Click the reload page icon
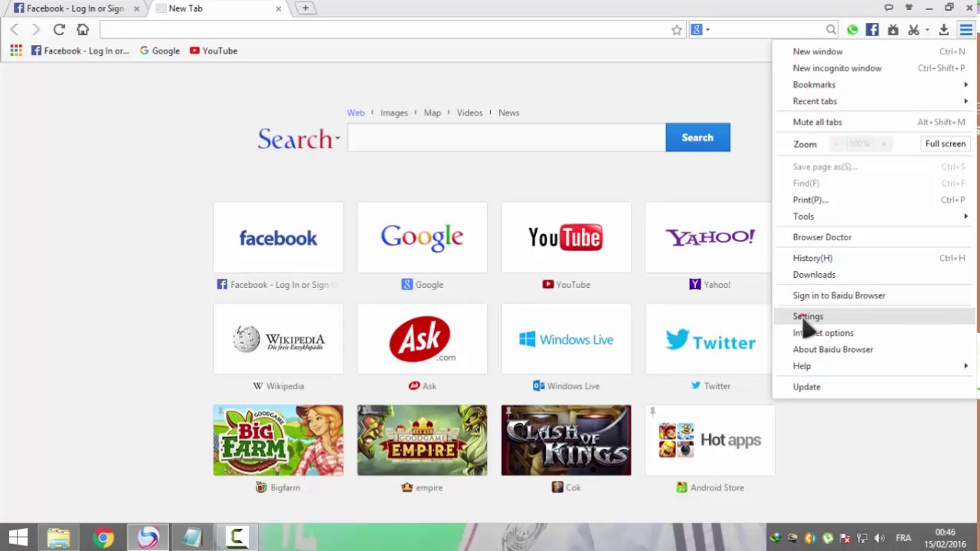The image size is (980, 551). tap(59, 29)
